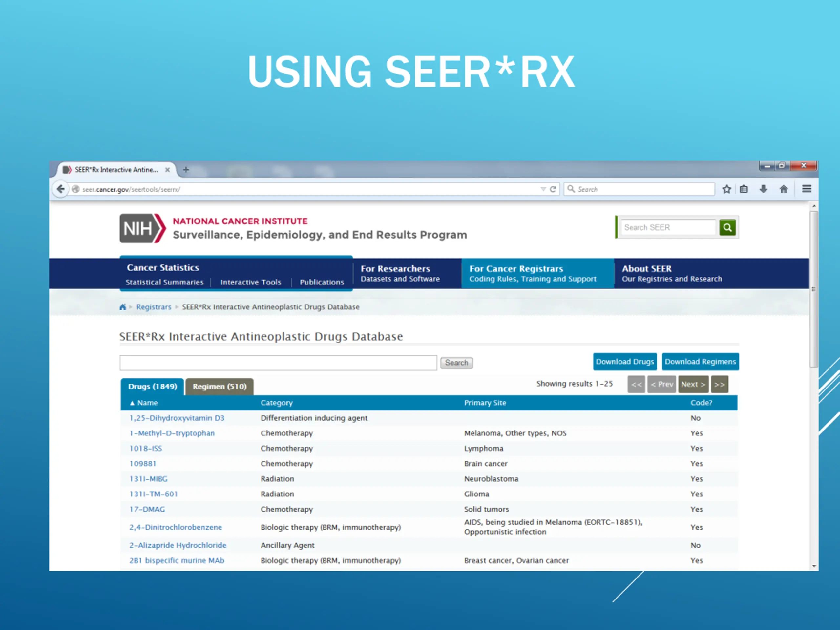840x630 pixels.
Task: Click the 'Brain cancer' primary site cell
Action: tap(486, 464)
